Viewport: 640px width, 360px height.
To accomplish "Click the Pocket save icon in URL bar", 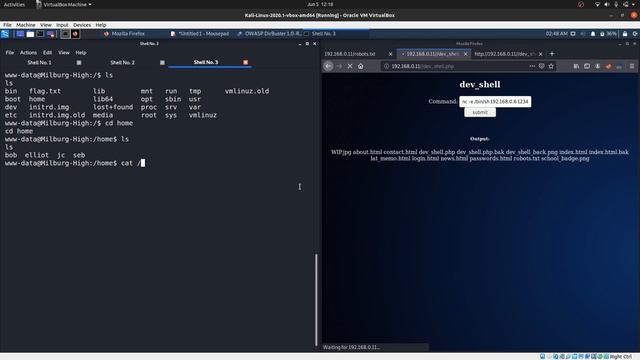I will point(542,66).
